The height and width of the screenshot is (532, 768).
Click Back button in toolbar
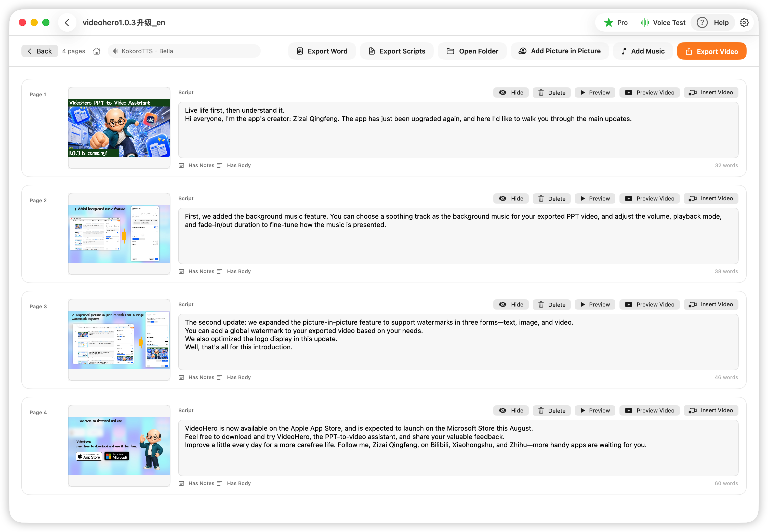[x=39, y=51]
